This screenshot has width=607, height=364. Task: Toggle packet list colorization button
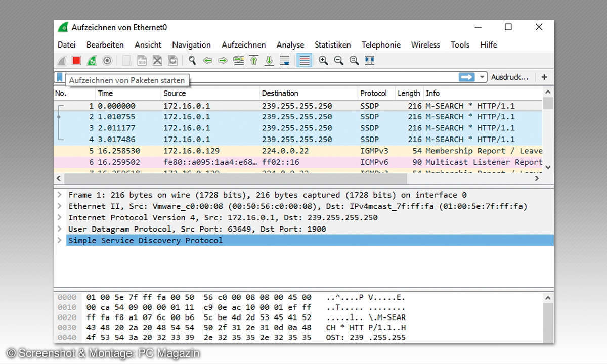click(x=304, y=61)
